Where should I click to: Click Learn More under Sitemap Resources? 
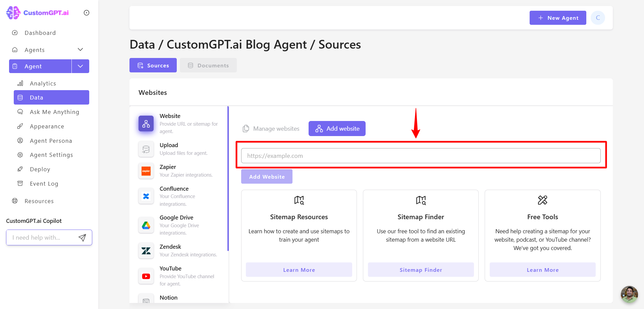[x=299, y=270]
